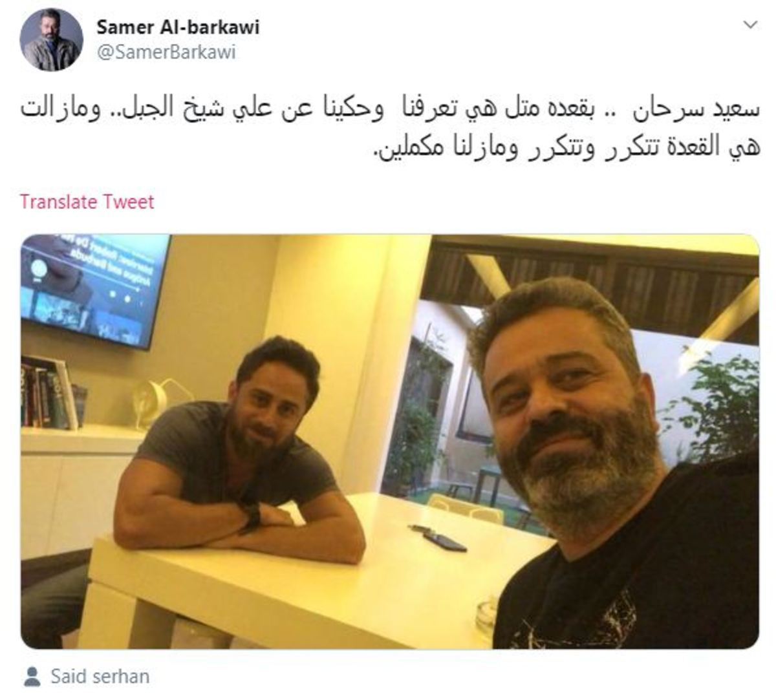Click the black wristwatch in the photo

[250, 516]
